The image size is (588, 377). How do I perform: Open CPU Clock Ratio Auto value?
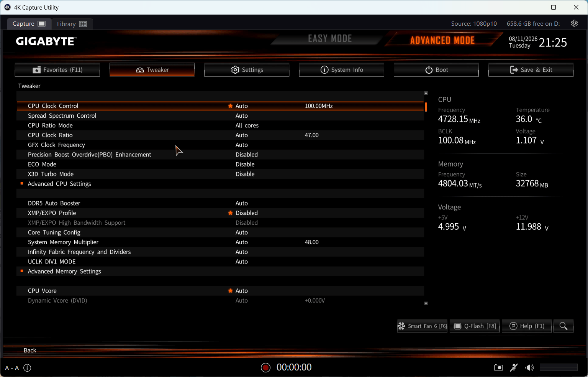pyautogui.click(x=242, y=135)
